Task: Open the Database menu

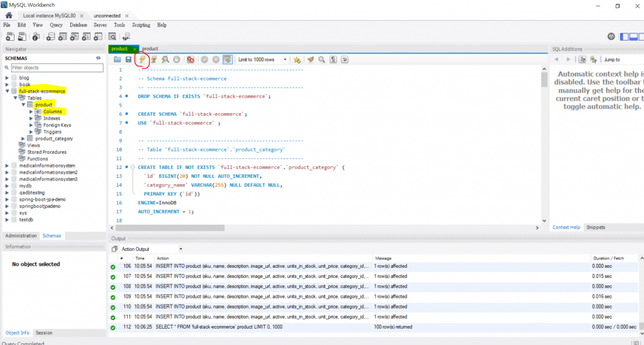Action: 79,25
